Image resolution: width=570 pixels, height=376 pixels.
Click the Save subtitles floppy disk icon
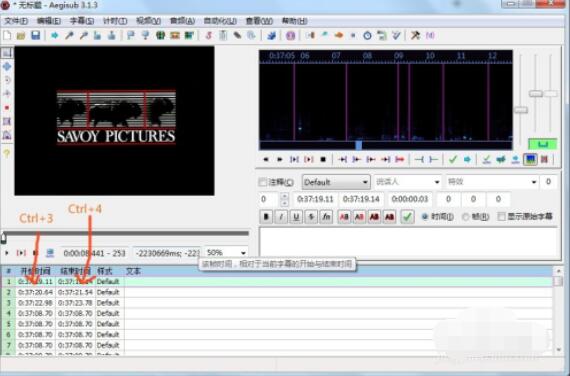click(x=35, y=35)
